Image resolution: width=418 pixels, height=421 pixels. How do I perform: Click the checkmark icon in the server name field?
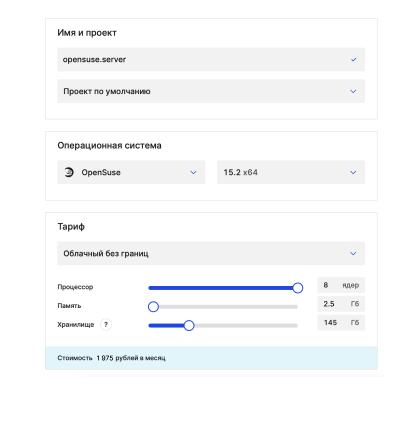pyautogui.click(x=353, y=60)
